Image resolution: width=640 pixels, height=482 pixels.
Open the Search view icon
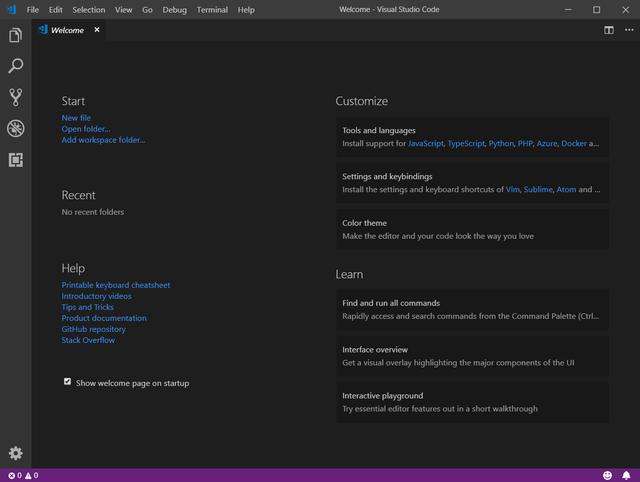click(x=15, y=66)
